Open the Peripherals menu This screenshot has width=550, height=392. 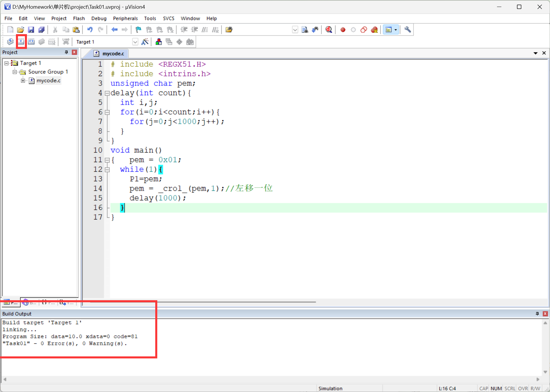tap(125, 18)
